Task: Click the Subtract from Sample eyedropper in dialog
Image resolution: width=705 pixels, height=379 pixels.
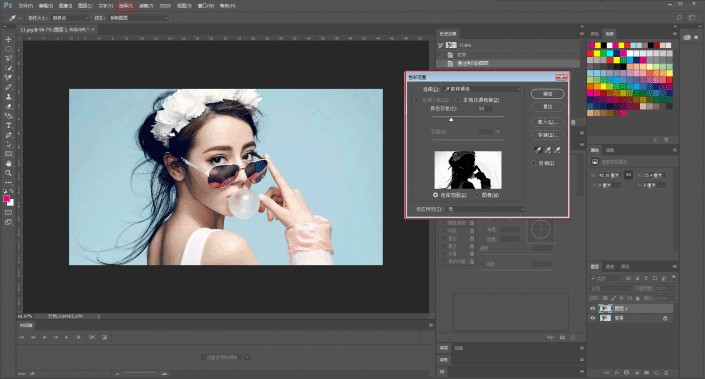Action: tap(558, 150)
